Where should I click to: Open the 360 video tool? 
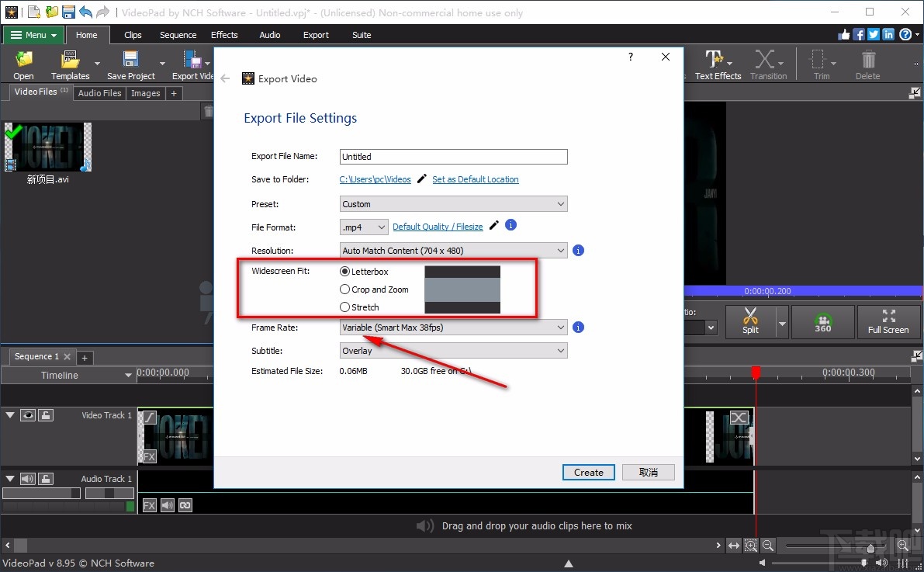(x=822, y=321)
